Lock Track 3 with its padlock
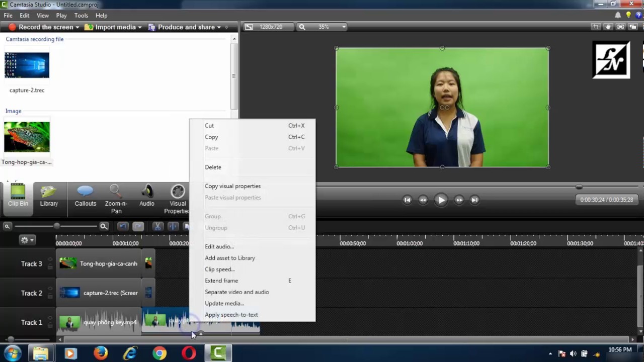Image resolution: width=644 pixels, height=362 pixels. [x=50, y=267]
